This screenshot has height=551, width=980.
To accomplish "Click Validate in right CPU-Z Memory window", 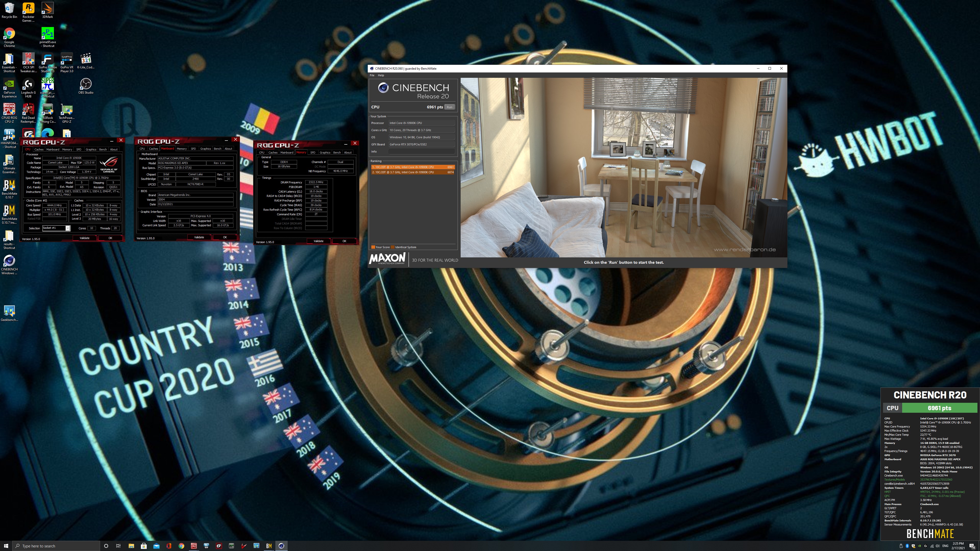I will tap(318, 241).
